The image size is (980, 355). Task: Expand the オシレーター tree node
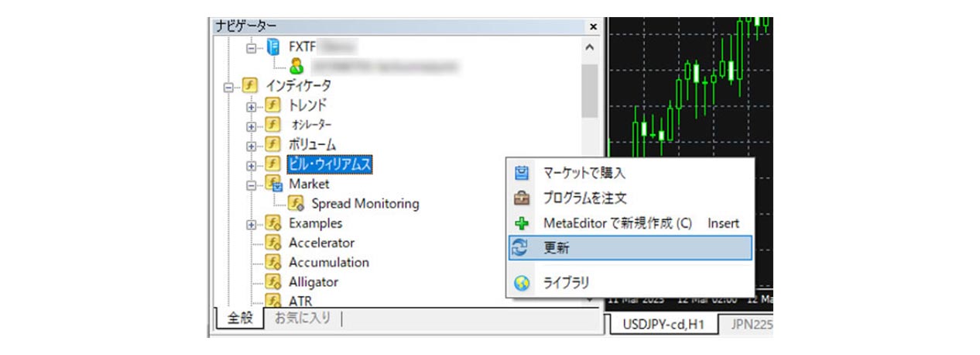251,126
